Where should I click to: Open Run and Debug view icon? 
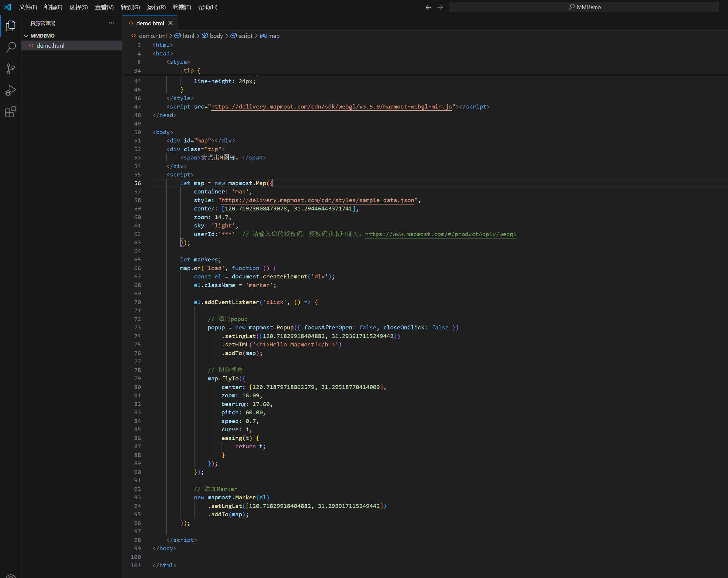coord(10,91)
